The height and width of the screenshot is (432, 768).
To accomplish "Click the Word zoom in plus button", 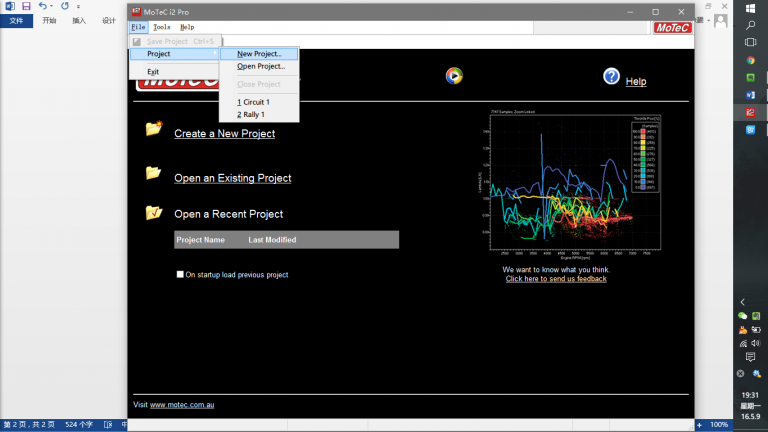I will 699,425.
